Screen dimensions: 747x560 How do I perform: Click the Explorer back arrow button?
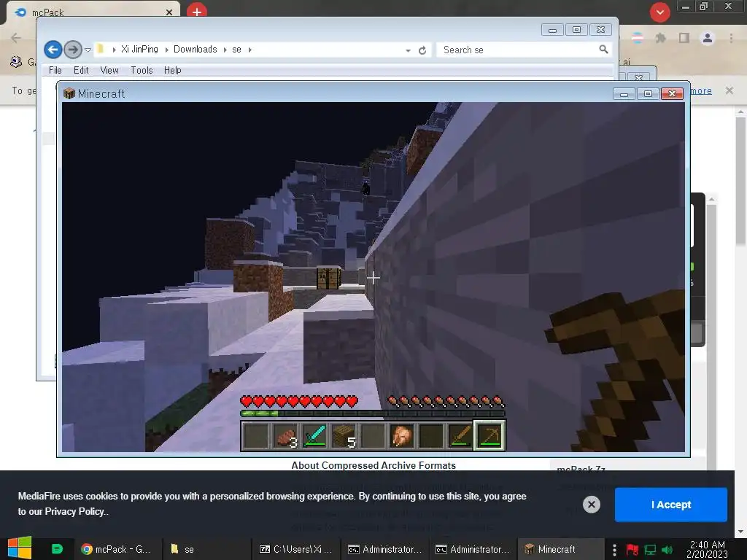(x=53, y=50)
